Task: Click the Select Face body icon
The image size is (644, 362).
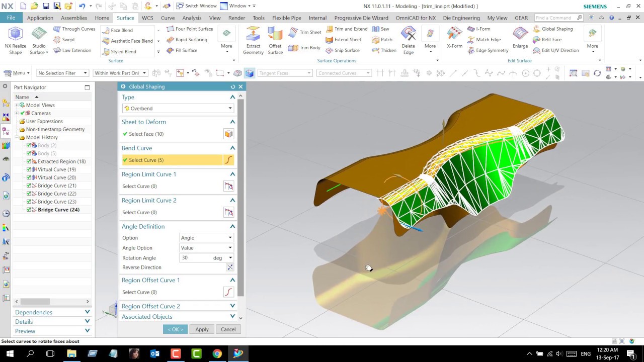Action: 229,134
